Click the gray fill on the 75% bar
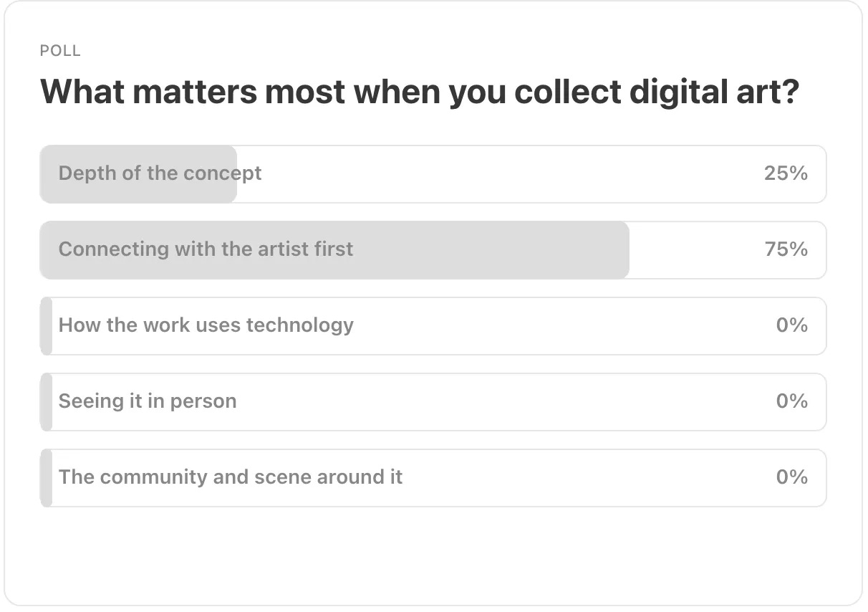Screen dimensions: 868x612 (334, 250)
